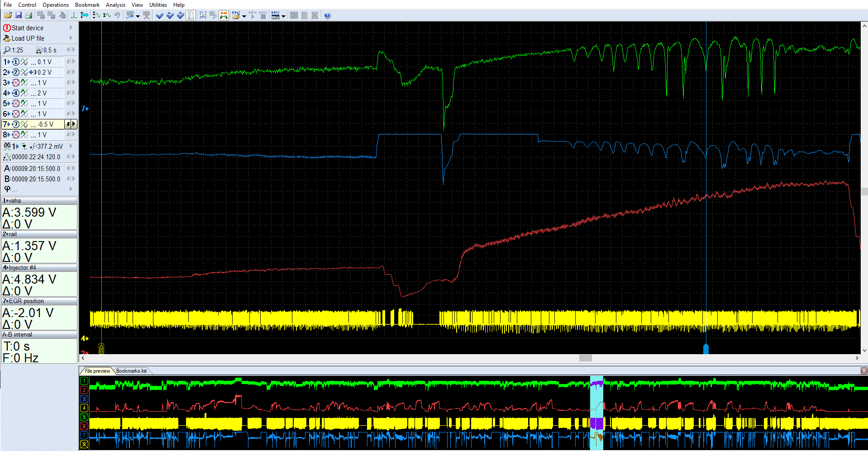Open the Utilities menu

click(158, 5)
